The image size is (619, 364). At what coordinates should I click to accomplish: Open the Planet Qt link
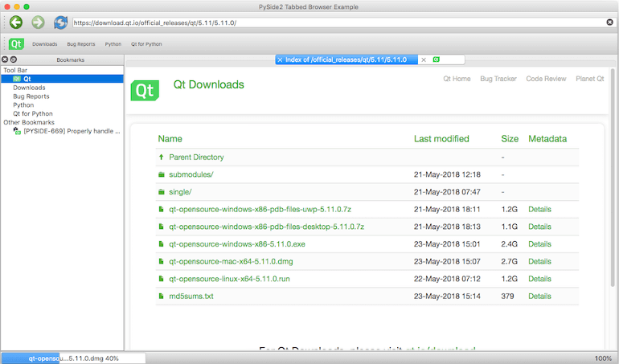[x=590, y=79]
